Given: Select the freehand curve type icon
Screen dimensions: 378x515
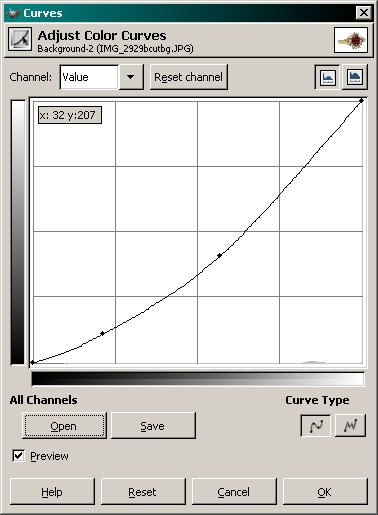Looking at the screenshot, I should point(350,425).
